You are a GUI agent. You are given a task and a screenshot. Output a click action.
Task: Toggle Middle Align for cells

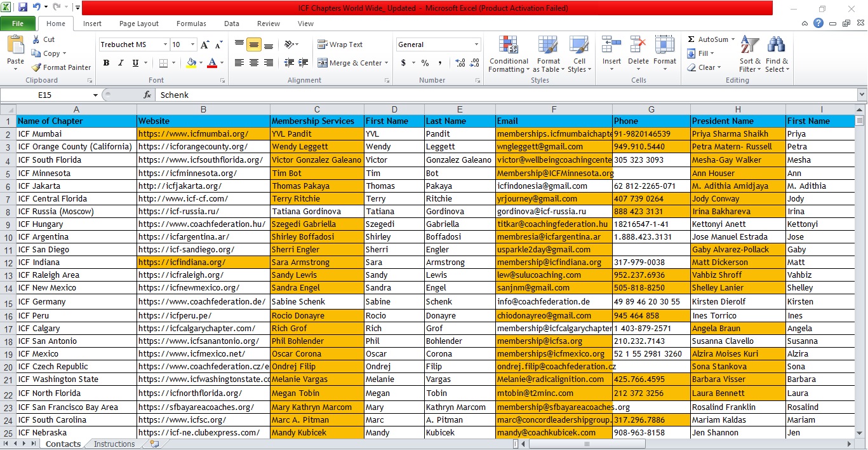[254, 44]
